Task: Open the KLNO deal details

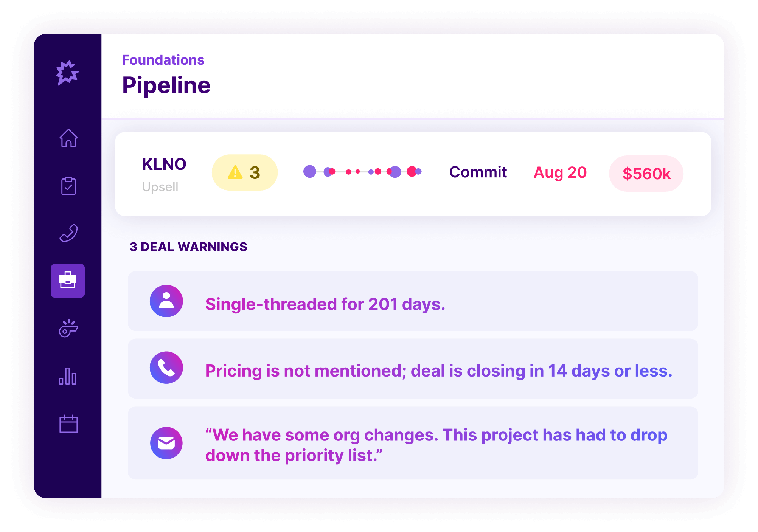Action: pos(164,164)
